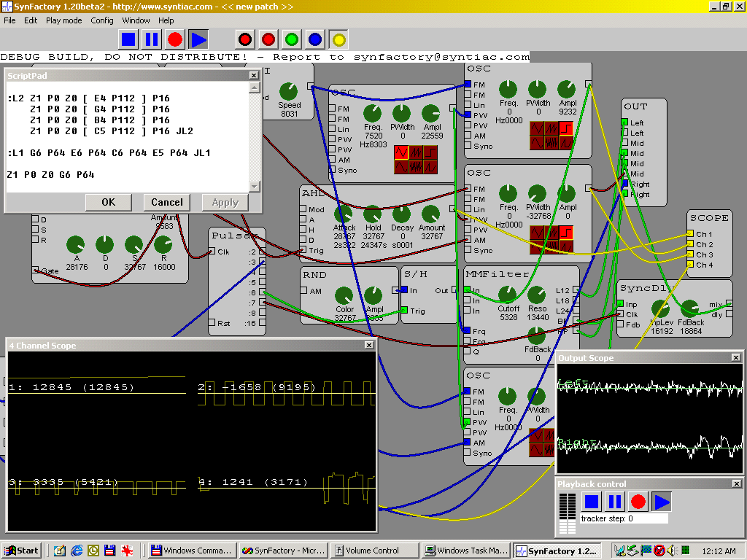Click the Play button in the main toolbar

[x=198, y=39]
